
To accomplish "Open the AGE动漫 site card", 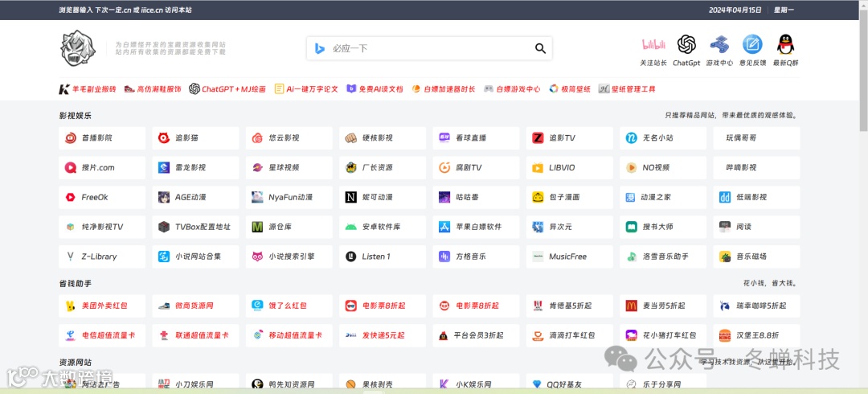I will tap(195, 197).
